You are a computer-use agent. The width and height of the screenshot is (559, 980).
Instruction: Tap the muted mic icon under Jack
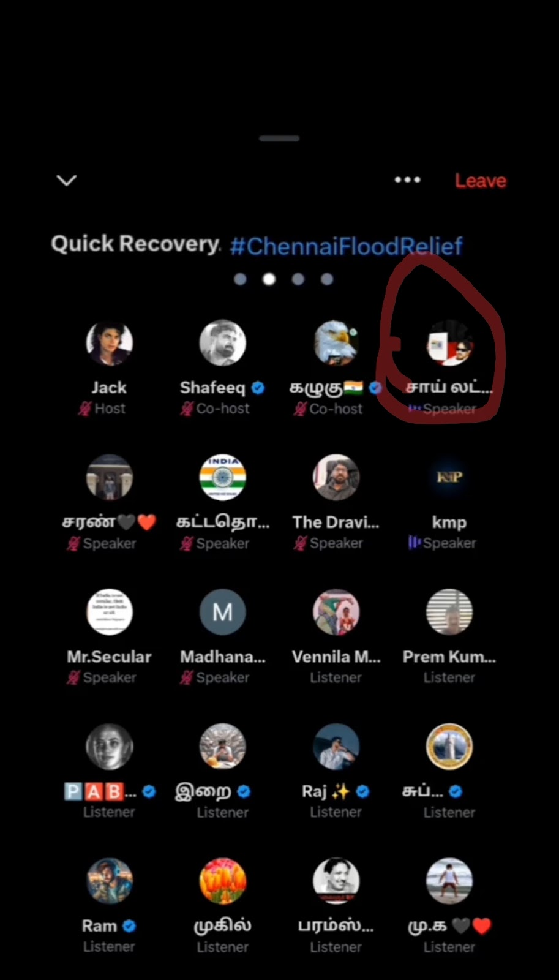(84, 409)
